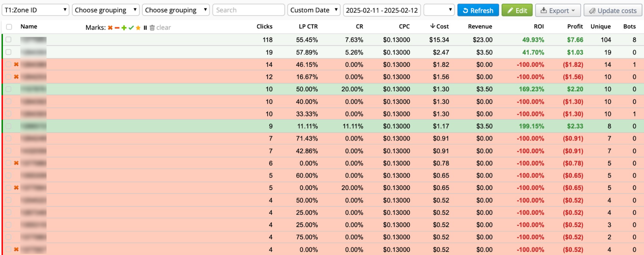
Task: Apply the yellow star mark
Action: point(138,28)
